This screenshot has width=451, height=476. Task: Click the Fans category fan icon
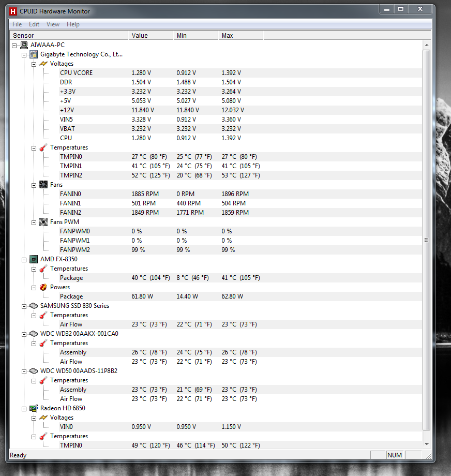coord(43,185)
